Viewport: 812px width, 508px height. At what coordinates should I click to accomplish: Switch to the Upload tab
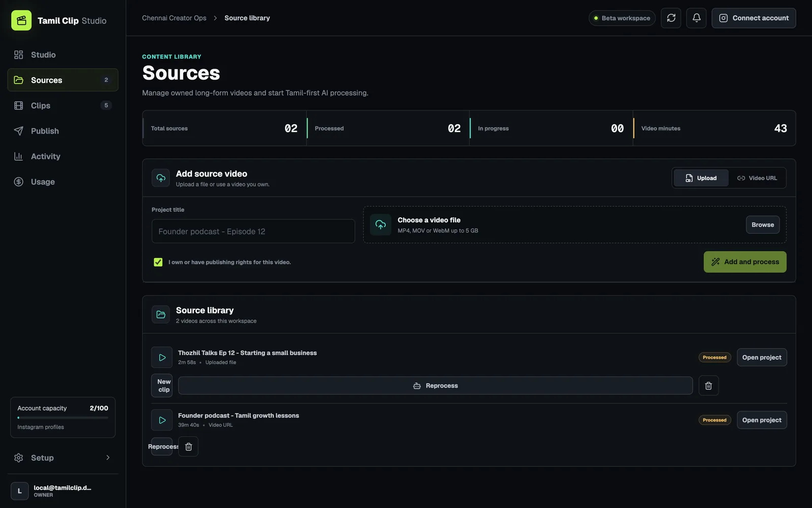point(701,178)
